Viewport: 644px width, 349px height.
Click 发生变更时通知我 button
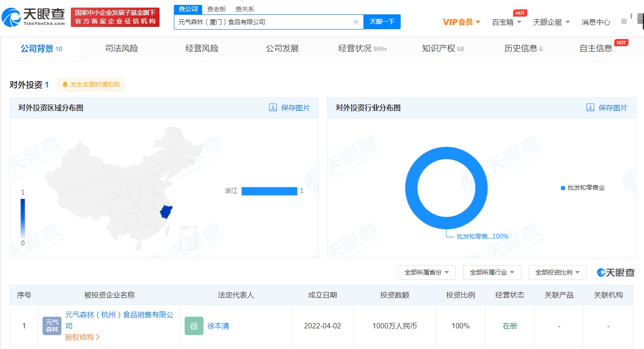tap(91, 84)
